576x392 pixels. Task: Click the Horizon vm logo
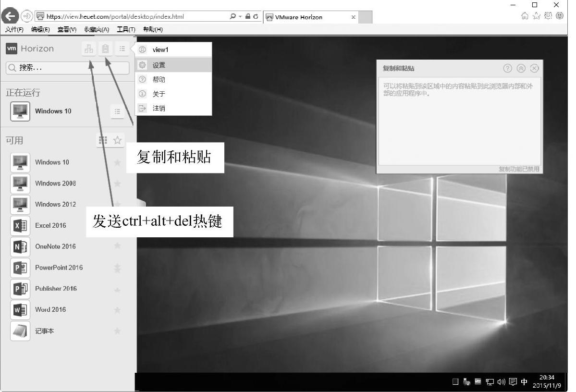pos(12,49)
